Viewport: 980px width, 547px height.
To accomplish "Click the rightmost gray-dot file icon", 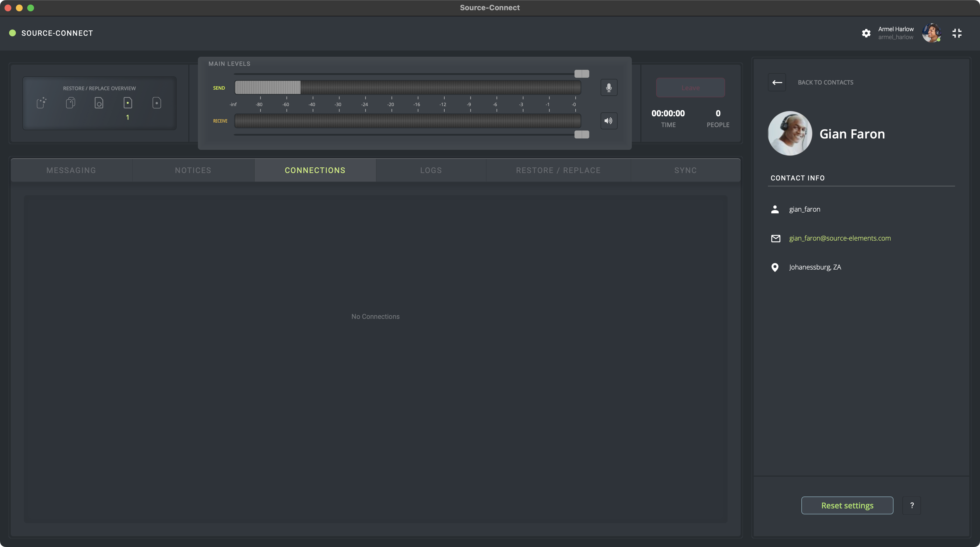I will point(157,103).
